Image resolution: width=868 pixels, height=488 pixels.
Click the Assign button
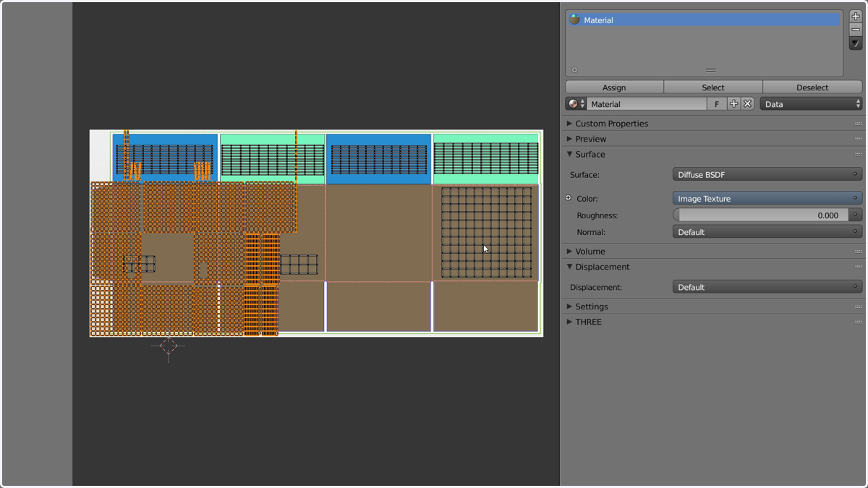coord(614,87)
